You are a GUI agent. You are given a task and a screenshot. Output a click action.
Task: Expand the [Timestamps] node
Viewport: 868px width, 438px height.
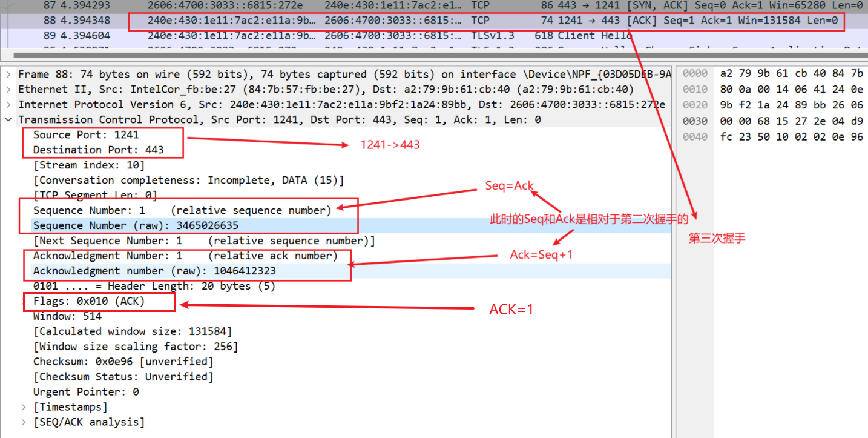pos(24,407)
